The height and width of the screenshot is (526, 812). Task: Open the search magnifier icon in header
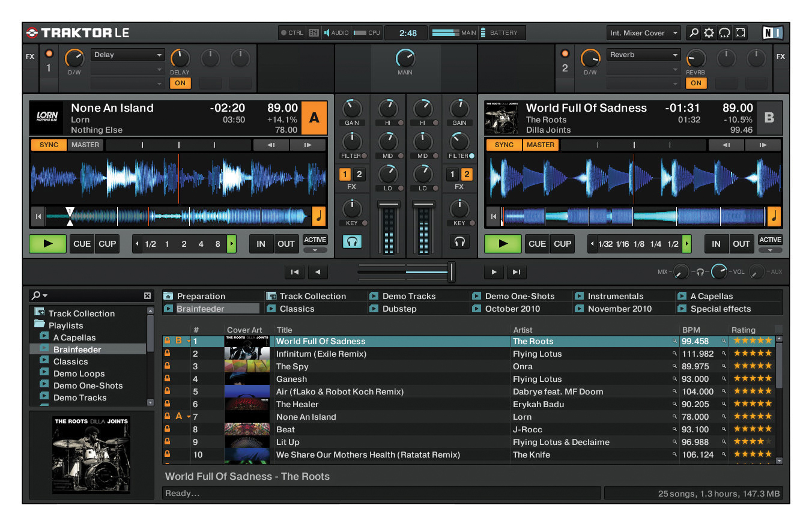click(694, 33)
